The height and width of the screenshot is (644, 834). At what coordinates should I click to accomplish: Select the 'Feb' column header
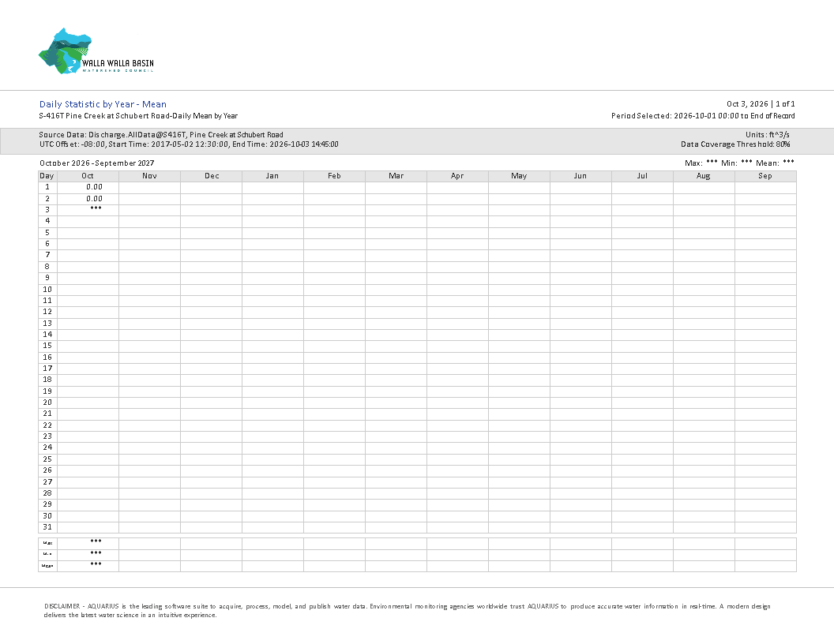tap(335, 176)
